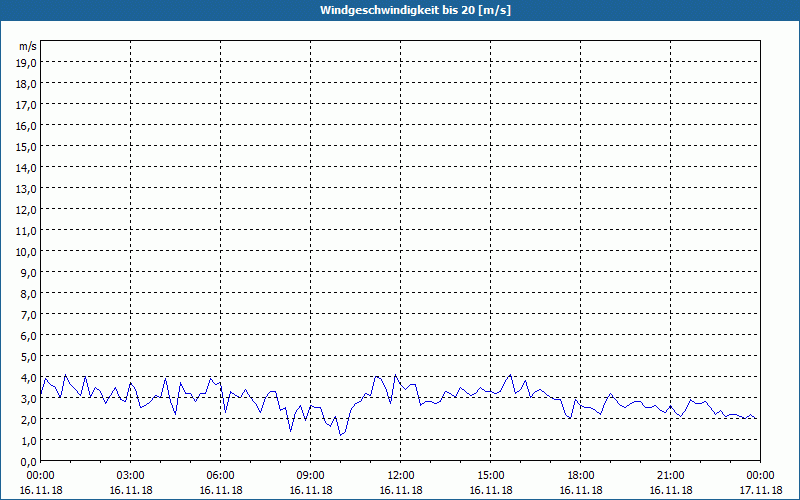
Task: Select the 17,0 y-axis label
Action: pos(27,105)
